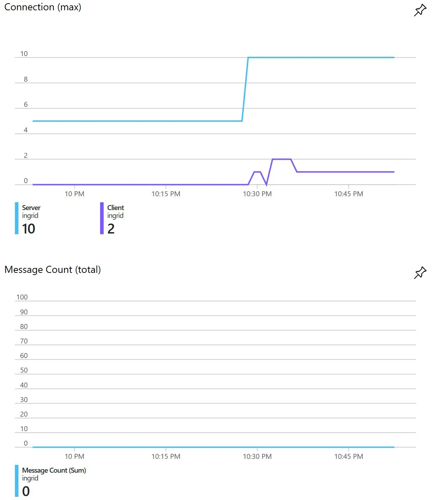Click 10 PM tick on Message Count chart
This screenshot has width=448, height=500.
74,456
